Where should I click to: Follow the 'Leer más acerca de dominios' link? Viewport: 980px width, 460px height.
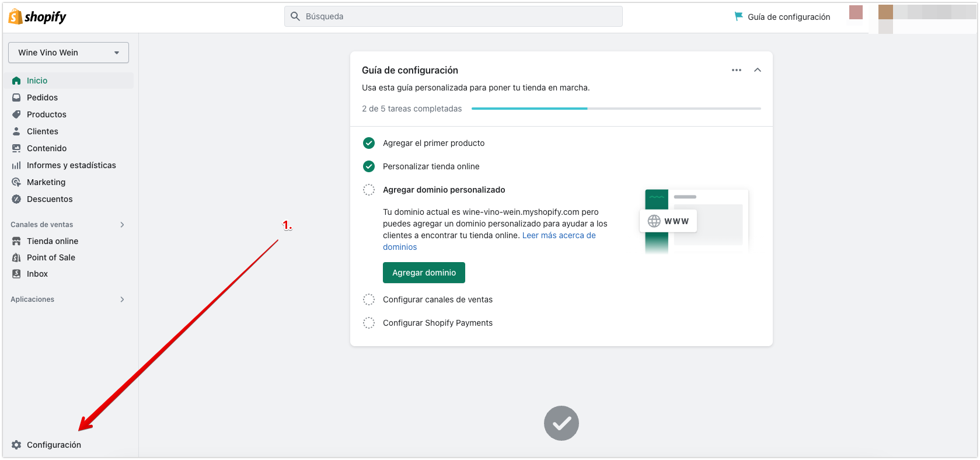click(x=559, y=235)
